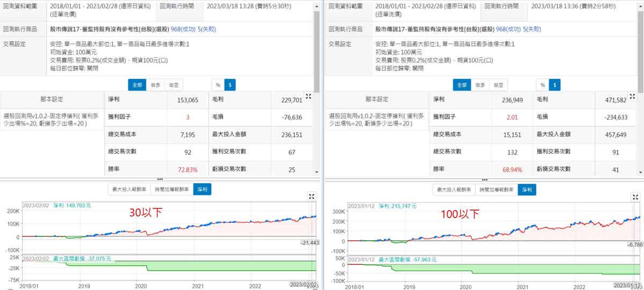
Task: Click the 腳本設定 header in left panel
Action: pos(52,99)
